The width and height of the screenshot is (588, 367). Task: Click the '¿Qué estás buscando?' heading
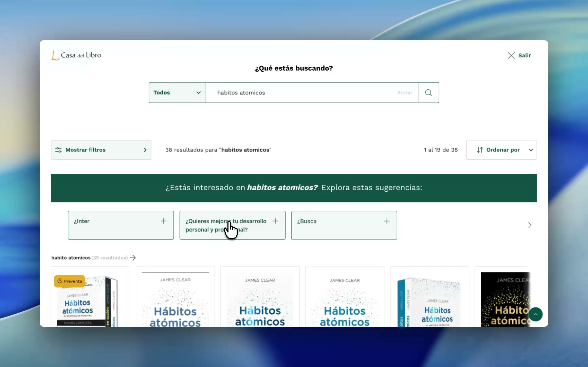[294, 68]
